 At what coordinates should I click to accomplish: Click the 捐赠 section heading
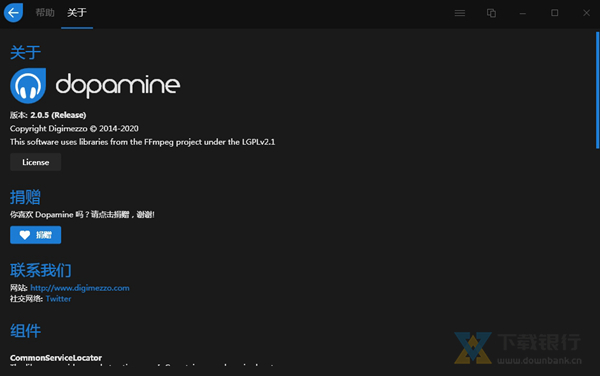coord(25,197)
